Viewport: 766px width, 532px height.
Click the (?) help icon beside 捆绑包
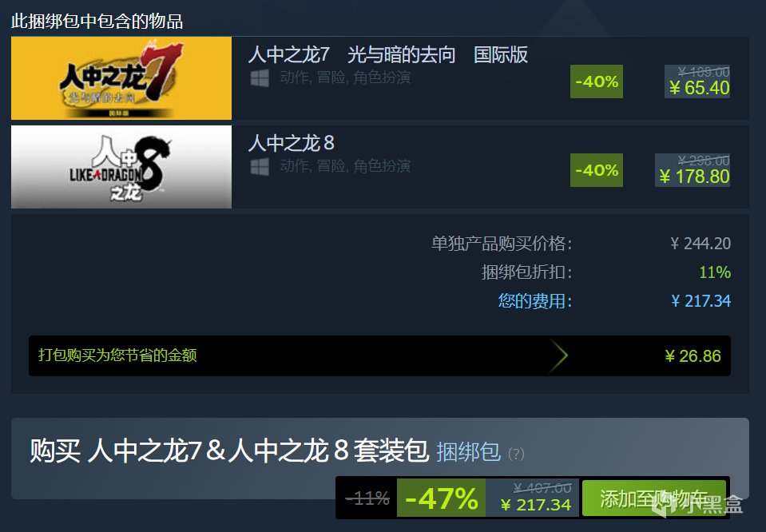pos(516,454)
